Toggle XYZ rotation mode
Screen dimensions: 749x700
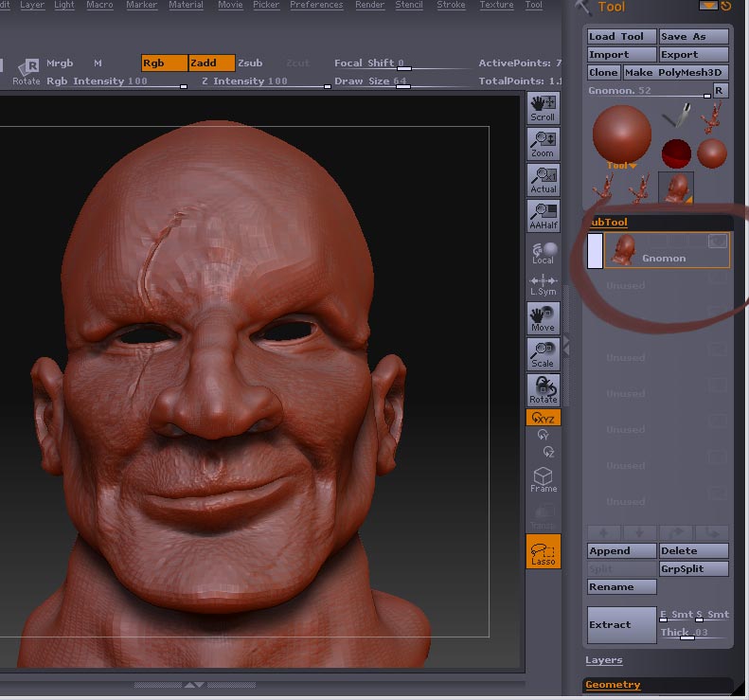click(544, 418)
